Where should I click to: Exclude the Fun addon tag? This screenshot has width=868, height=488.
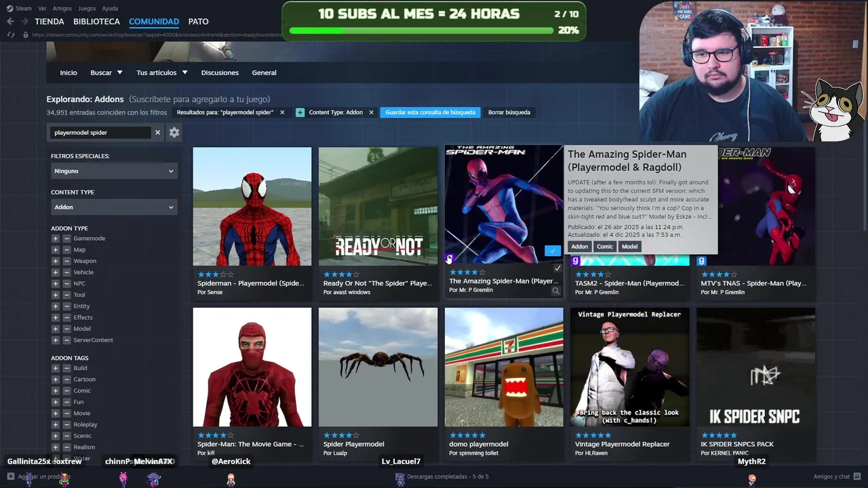pos(66,402)
